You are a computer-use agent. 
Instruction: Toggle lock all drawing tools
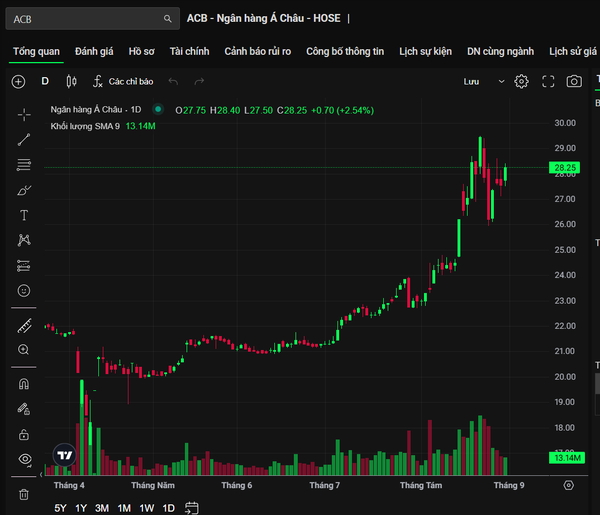click(24, 435)
